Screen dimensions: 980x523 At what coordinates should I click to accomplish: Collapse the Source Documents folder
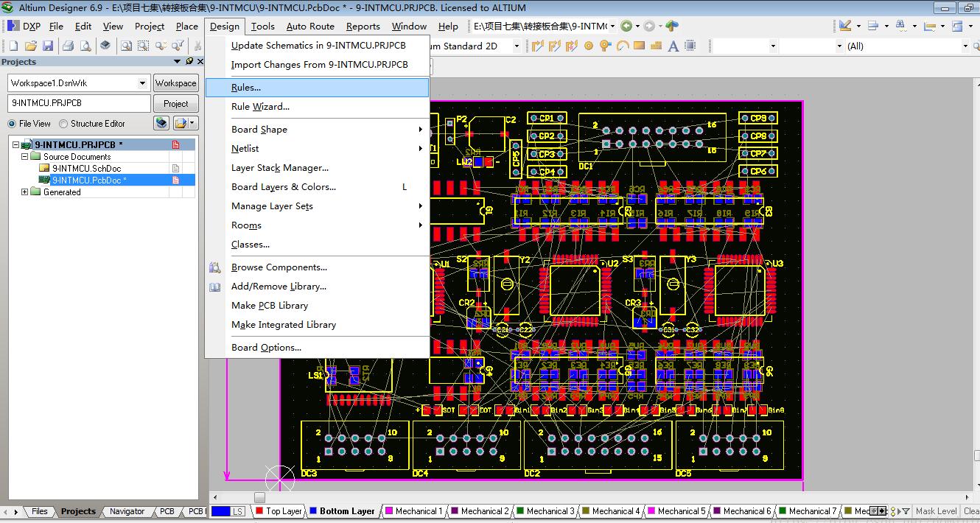point(24,156)
